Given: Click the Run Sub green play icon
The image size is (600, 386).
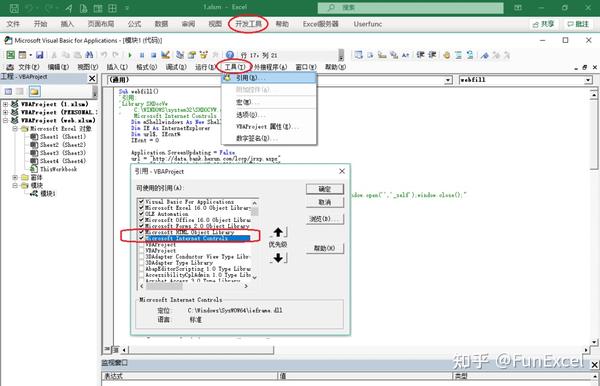Looking at the screenshot, I should (130, 55).
